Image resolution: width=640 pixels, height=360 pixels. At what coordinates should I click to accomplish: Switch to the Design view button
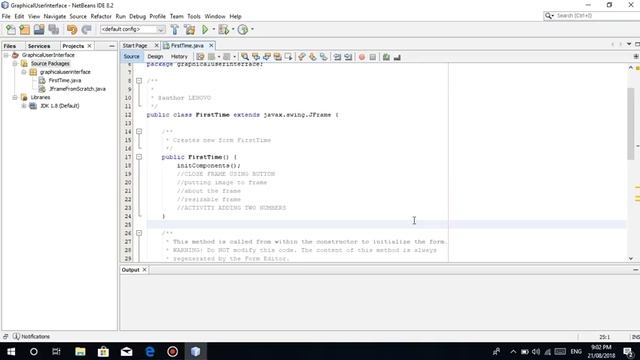155,57
